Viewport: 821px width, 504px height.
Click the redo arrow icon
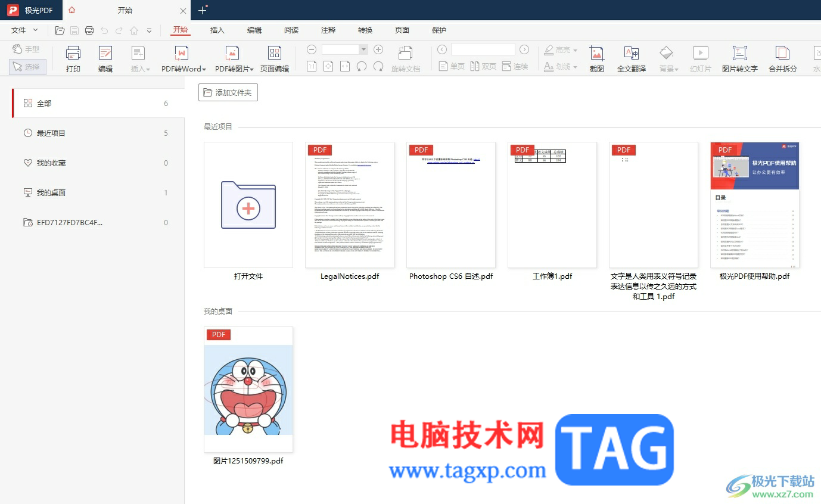(119, 30)
